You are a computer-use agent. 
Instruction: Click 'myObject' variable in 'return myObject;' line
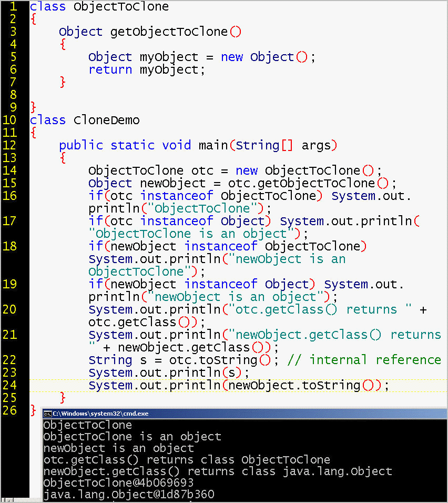[169, 70]
